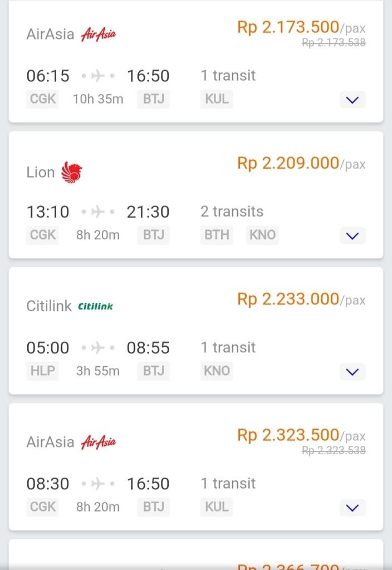
Task: Click the airplane icon on the 08:30 AirAsia flight
Action: click(x=99, y=484)
